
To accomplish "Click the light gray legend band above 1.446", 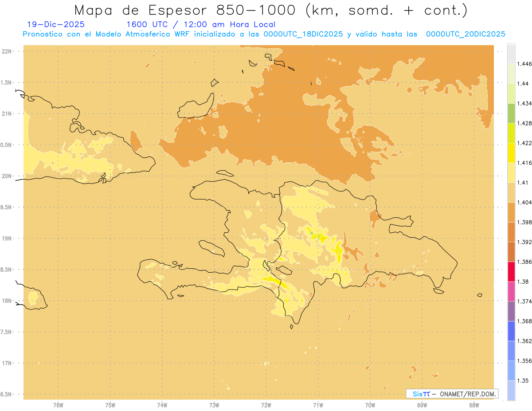I will pyautogui.click(x=511, y=54).
